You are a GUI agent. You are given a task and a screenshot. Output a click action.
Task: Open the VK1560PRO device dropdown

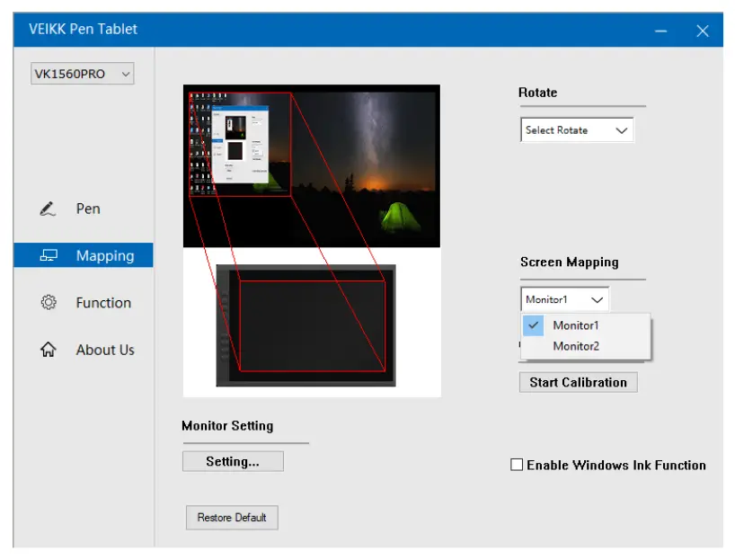pyautogui.click(x=83, y=74)
